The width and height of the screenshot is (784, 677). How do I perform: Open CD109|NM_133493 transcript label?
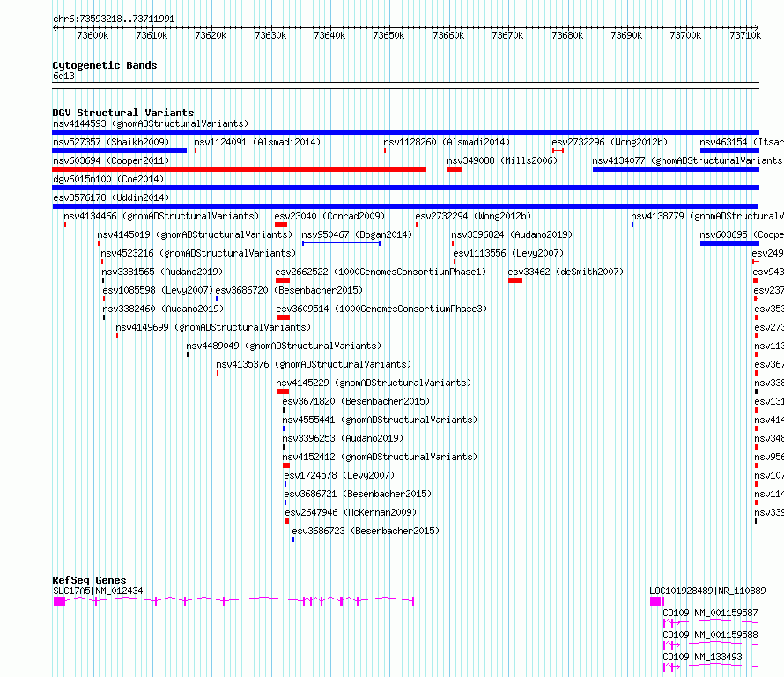click(x=702, y=657)
